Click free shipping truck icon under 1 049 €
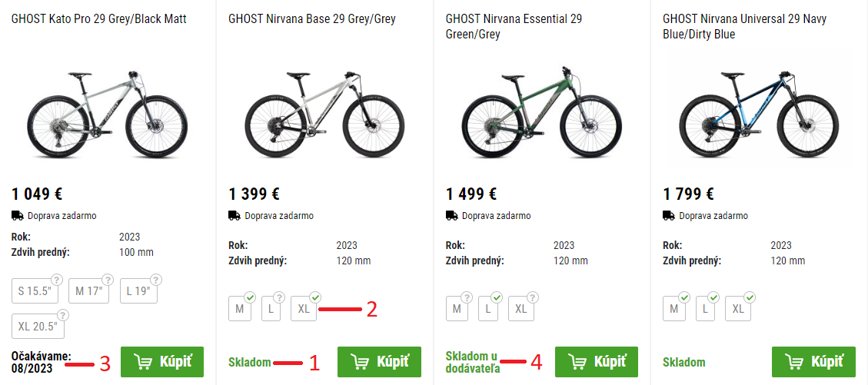 (18, 216)
